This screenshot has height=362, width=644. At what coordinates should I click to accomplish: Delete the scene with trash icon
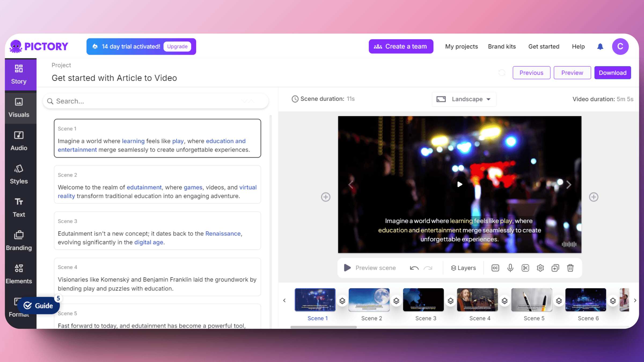coord(570,268)
